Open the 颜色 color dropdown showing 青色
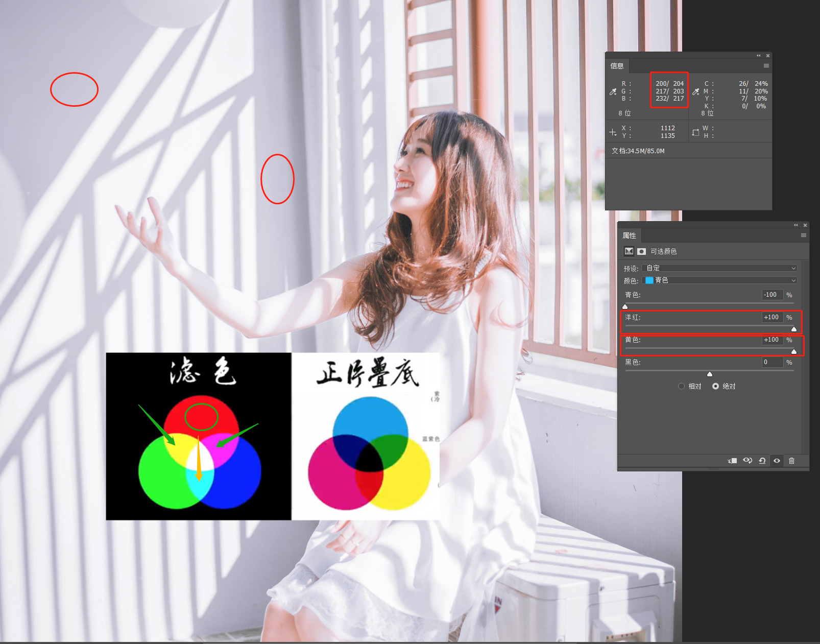Viewport: 820px width, 644px height. 719,280
